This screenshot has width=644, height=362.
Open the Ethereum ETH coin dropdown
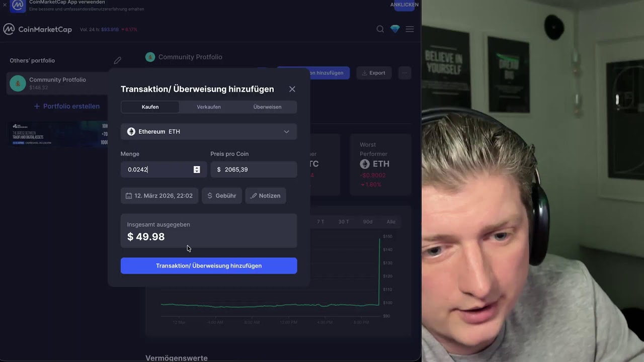click(209, 132)
